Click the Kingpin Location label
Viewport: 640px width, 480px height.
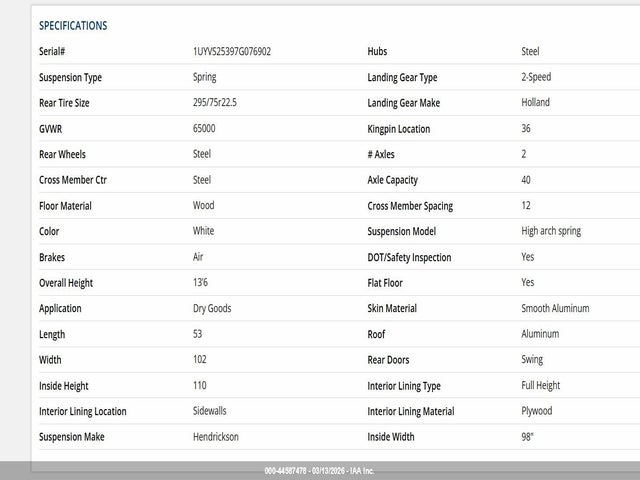[398, 129]
